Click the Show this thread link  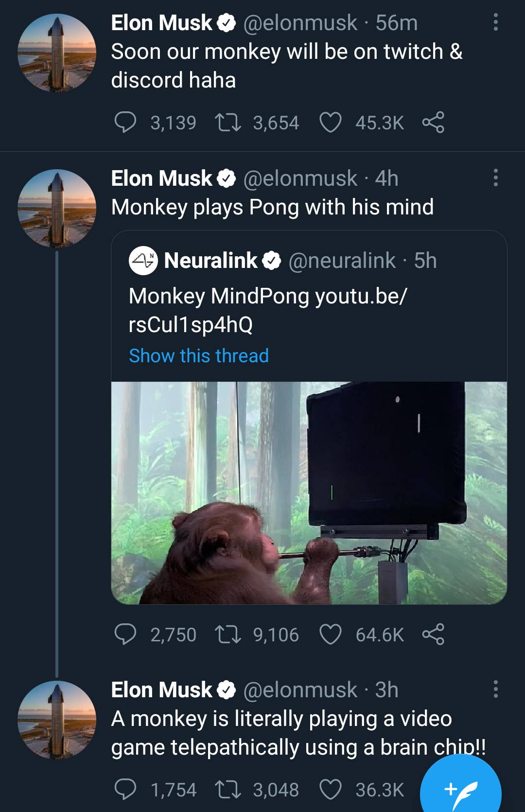point(198,355)
